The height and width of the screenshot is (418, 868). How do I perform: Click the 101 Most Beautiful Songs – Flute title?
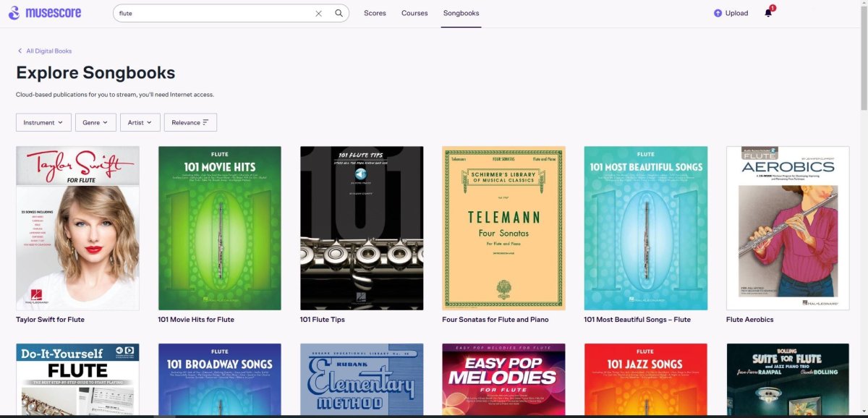tap(637, 320)
